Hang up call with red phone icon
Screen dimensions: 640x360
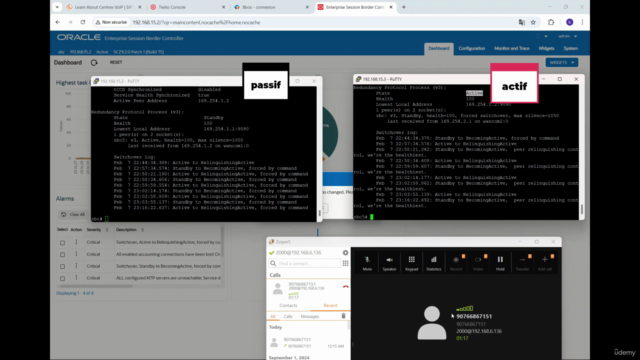[345, 287]
